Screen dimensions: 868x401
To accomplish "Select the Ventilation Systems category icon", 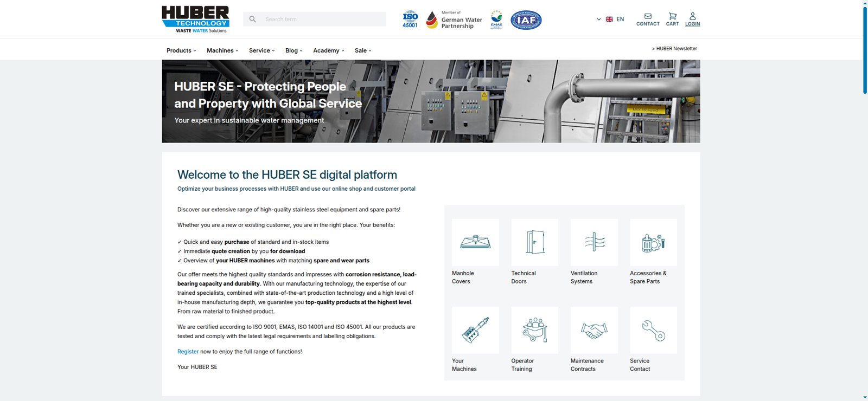I will click(x=594, y=242).
